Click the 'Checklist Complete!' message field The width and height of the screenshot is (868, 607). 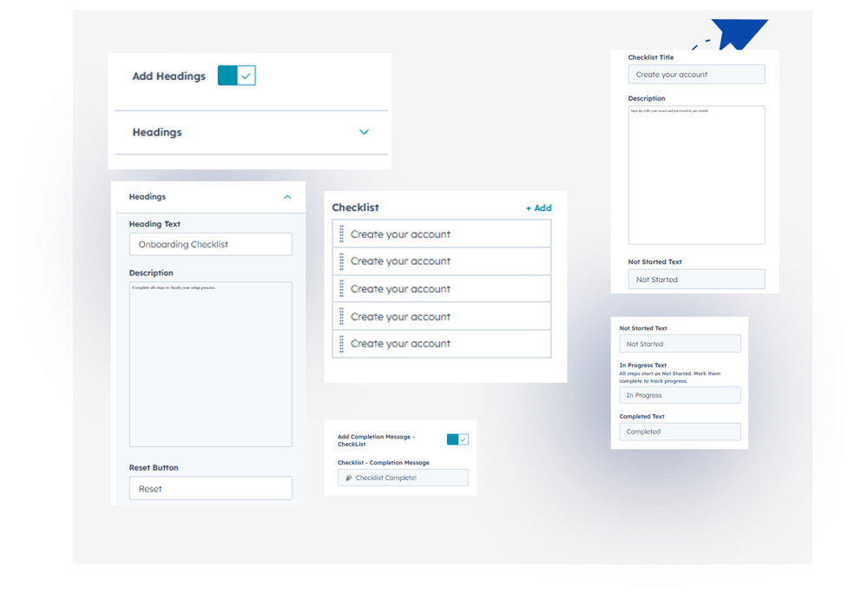[x=403, y=478]
